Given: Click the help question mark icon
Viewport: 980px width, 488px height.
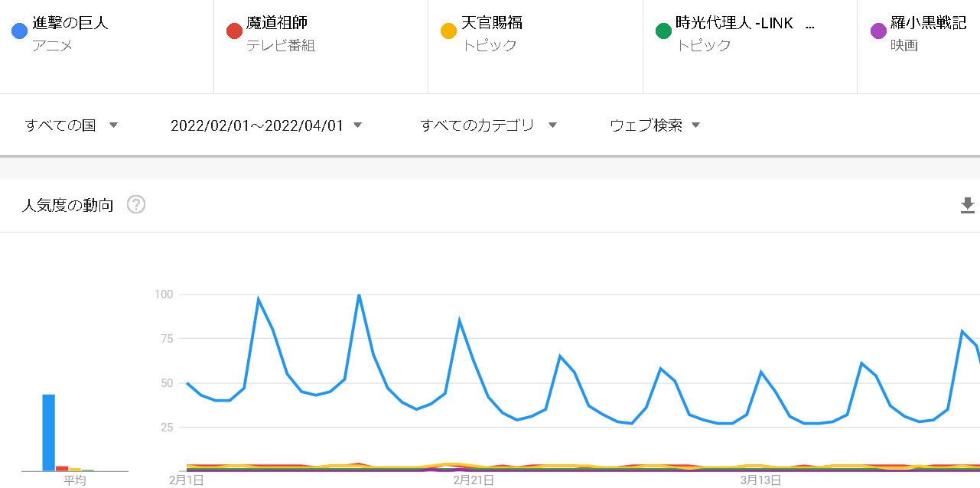Looking at the screenshot, I should 136,205.
